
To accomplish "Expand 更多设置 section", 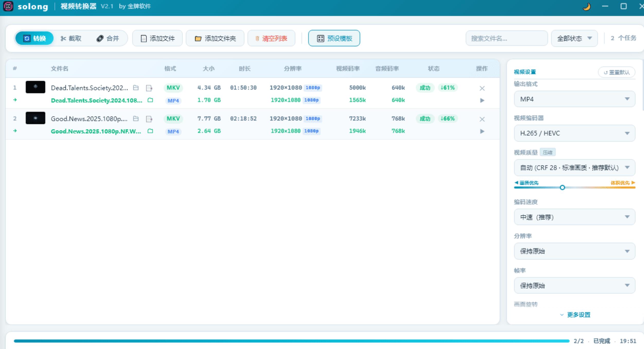I will 575,315.
